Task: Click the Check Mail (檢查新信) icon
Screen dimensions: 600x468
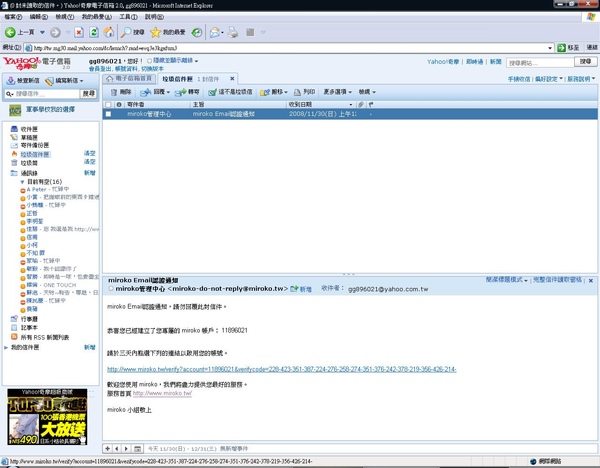Action: [x=11, y=81]
